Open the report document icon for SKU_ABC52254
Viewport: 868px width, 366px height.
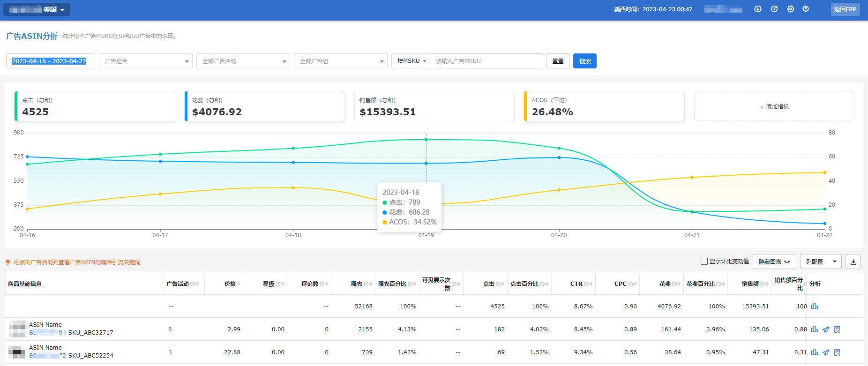pyautogui.click(x=837, y=352)
